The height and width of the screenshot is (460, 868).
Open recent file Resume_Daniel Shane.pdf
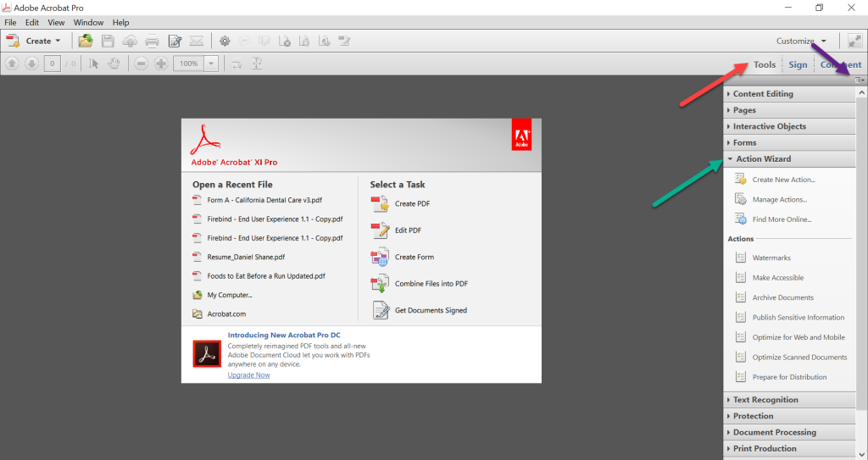pos(246,257)
